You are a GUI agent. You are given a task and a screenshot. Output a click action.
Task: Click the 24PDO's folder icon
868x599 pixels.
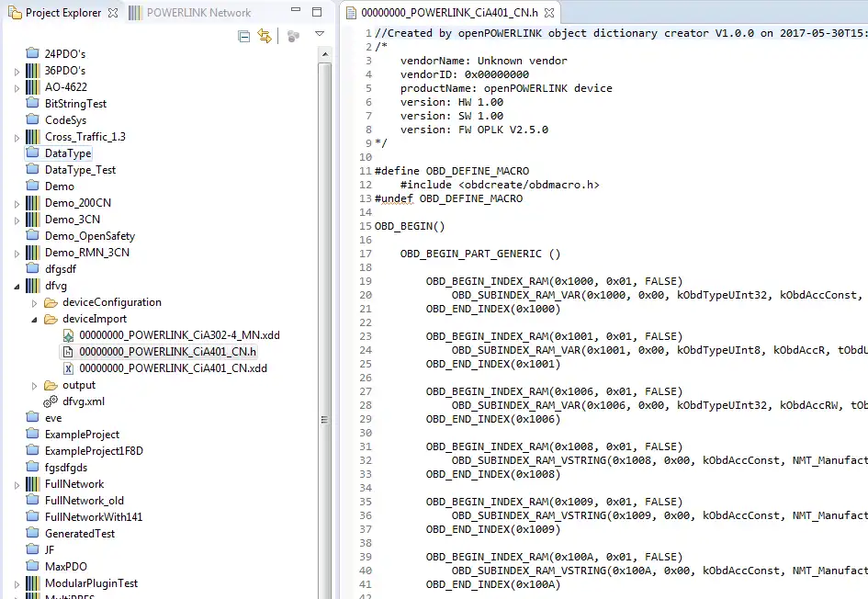click(x=33, y=53)
